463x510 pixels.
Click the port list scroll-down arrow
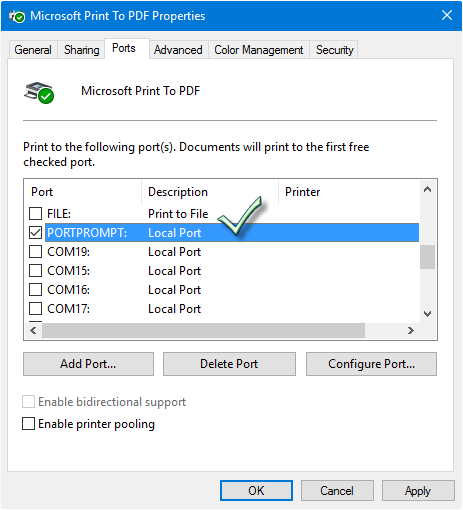coord(428,314)
